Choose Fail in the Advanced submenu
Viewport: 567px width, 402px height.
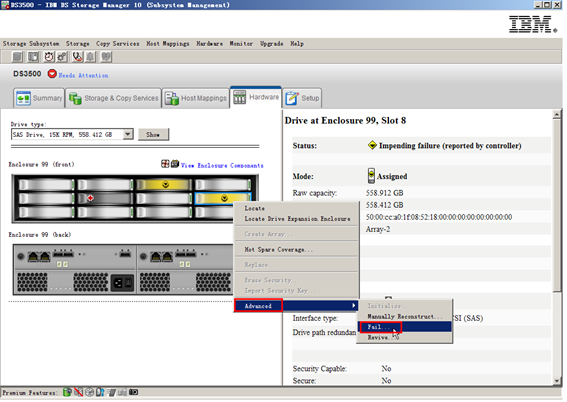click(405, 327)
